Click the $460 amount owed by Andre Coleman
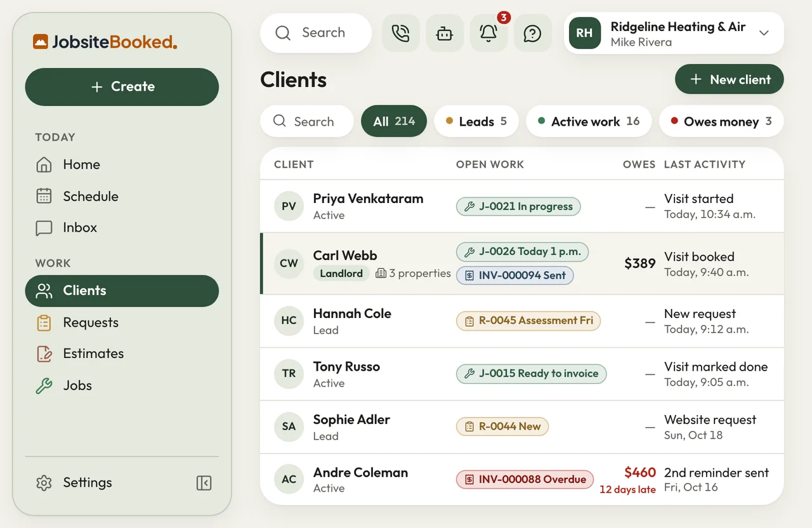This screenshot has height=528, width=812. point(640,473)
